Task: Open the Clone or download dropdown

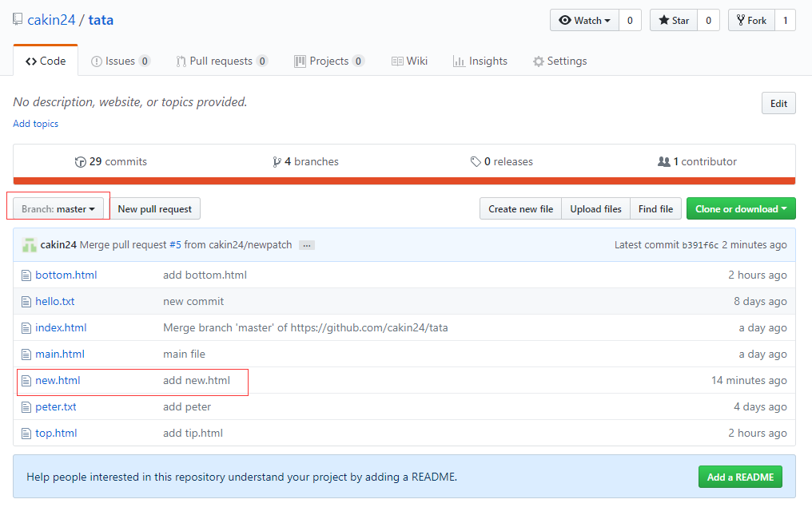Action: tap(741, 209)
